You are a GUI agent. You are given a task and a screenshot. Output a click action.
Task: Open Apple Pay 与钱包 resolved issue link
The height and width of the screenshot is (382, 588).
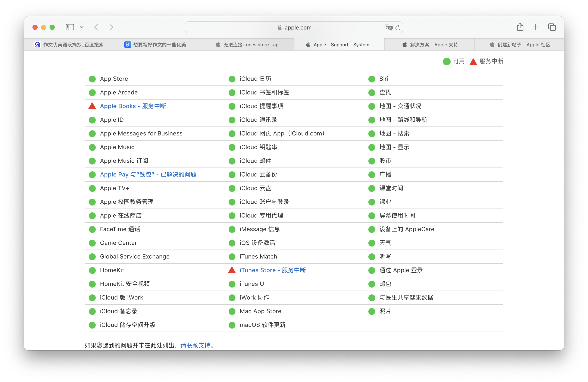[148, 175]
